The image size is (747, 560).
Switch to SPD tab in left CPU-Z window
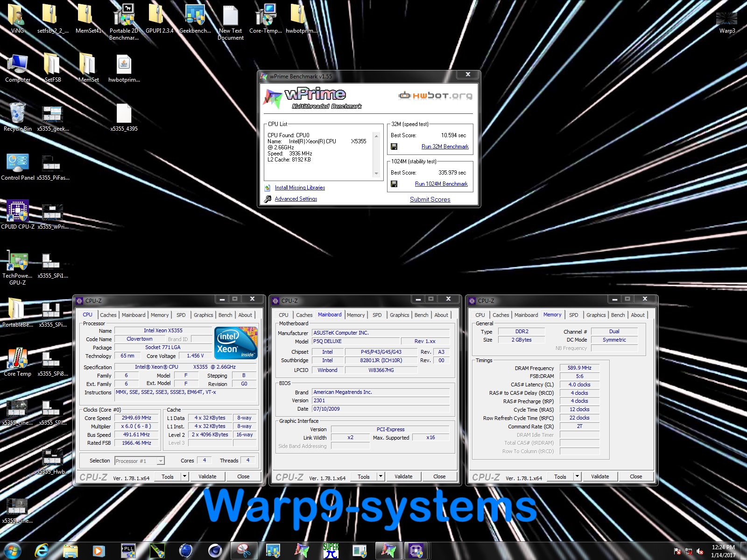[181, 315]
